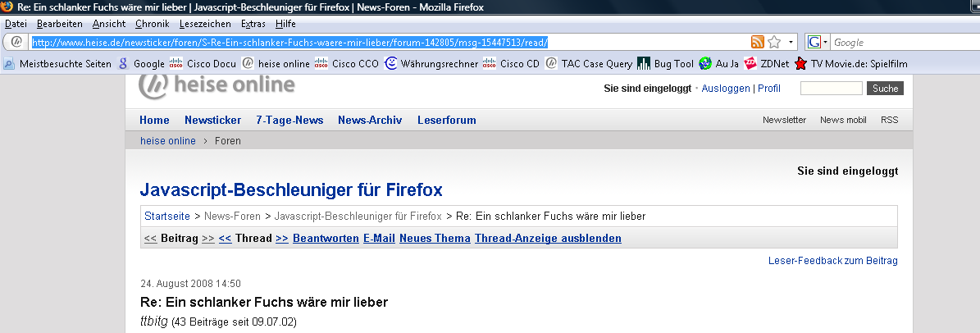The width and height of the screenshot is (980, 333).
Task: Click News-Foren in breadcrumb trail
Action: point(233,217)
